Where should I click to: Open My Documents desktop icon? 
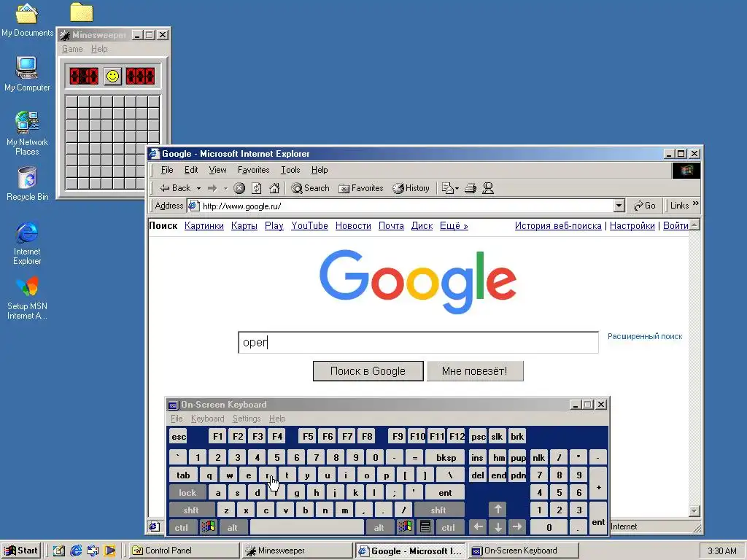27,20
